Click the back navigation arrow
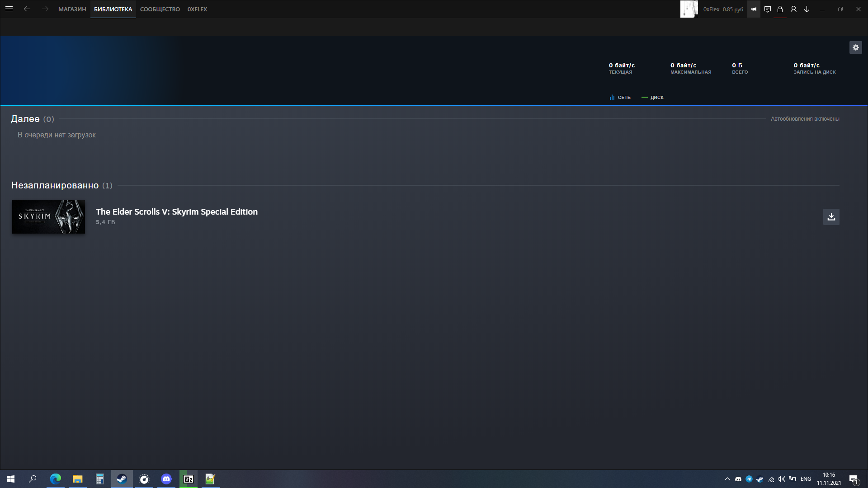 (x=27, y=9)
